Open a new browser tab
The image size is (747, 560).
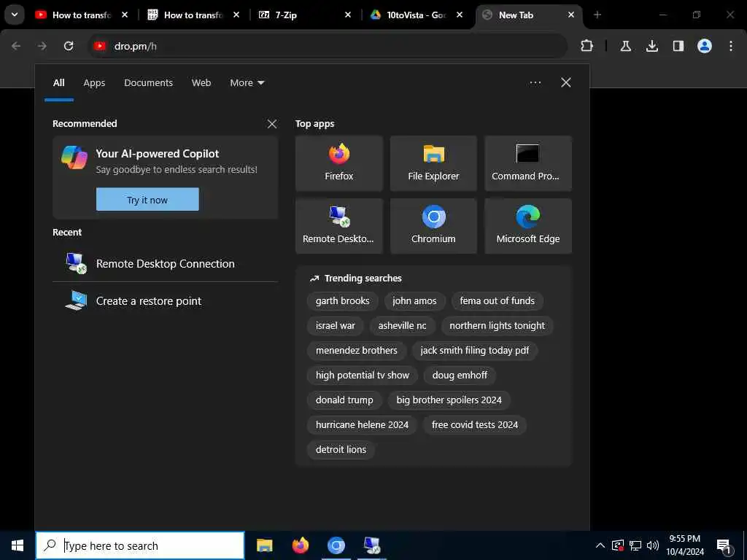tap(597, 15)
